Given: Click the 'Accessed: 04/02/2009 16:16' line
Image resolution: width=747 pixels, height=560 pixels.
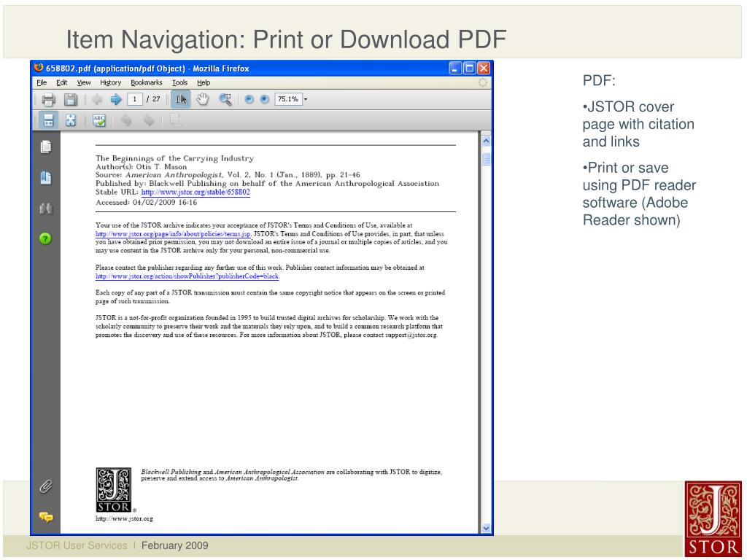Looking at the screenshot, I should (x=146, y=203).
